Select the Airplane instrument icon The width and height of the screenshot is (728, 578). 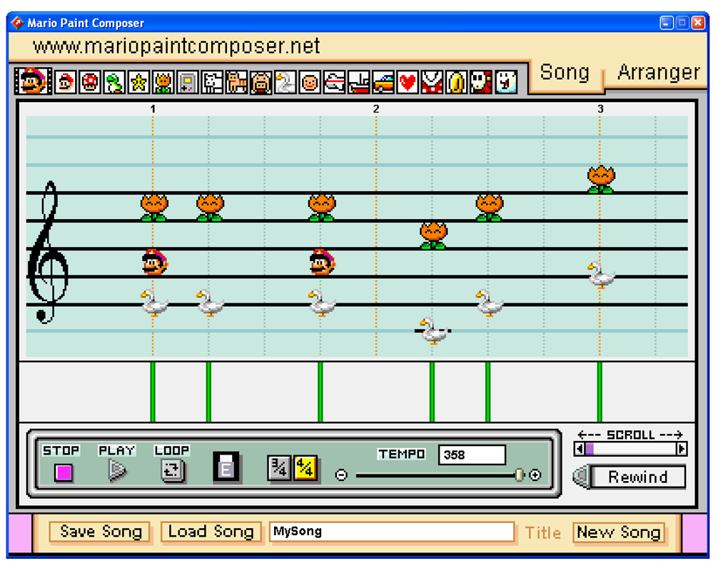[x=334, y=83]
